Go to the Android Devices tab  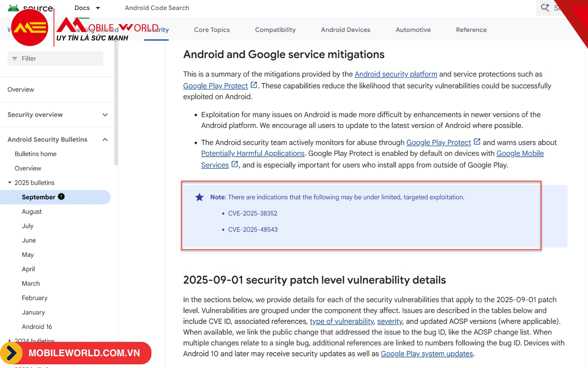[x=345, y=30]
